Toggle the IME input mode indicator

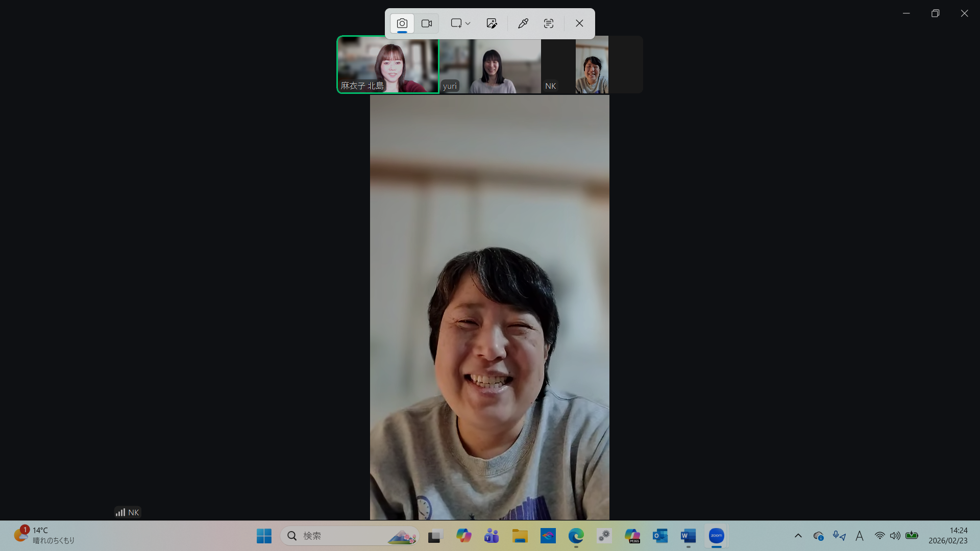coord(860,536)
